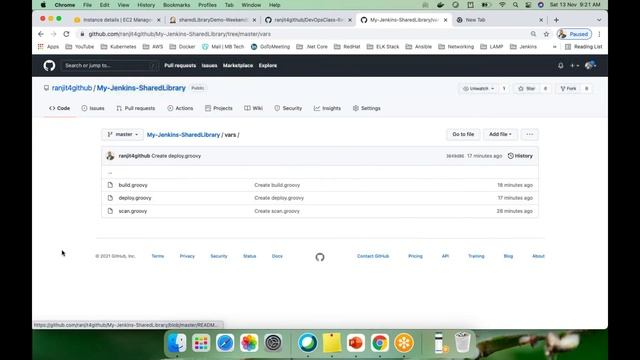Open the Docs footer link
The height and width of the screenshot is (360, 640).
[x=277, y=256]
